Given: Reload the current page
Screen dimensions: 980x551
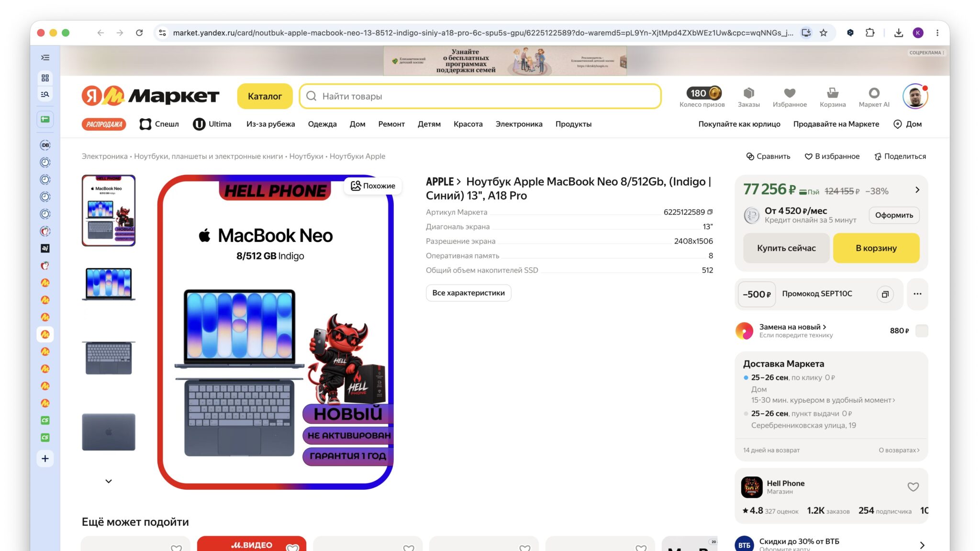Looking at the screenshot, I should click(139, 33).
